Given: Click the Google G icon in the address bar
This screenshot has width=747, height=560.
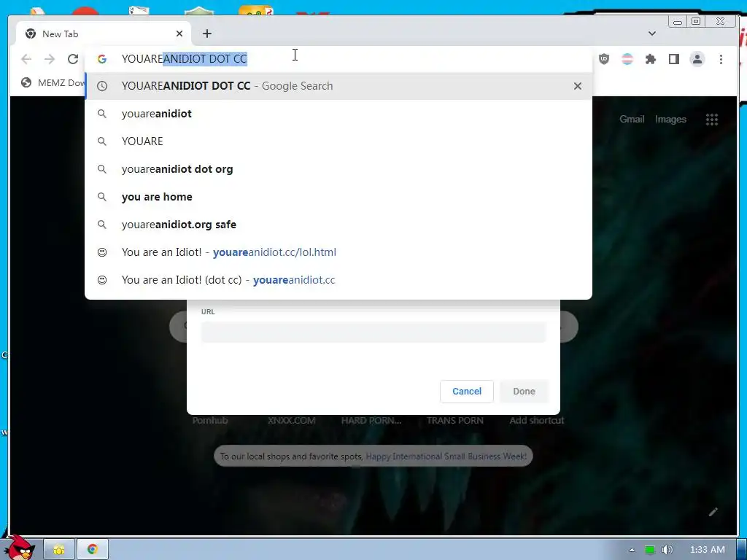Looking at the screenshot, I should tap(102, 59).
